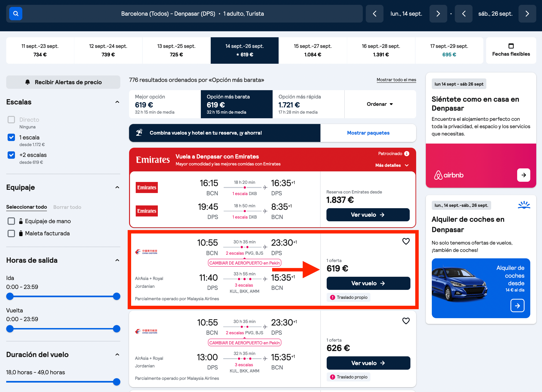Screen dimensions: 542x392
Task: Check Maleta facturada option
Action: pos(11,233)
